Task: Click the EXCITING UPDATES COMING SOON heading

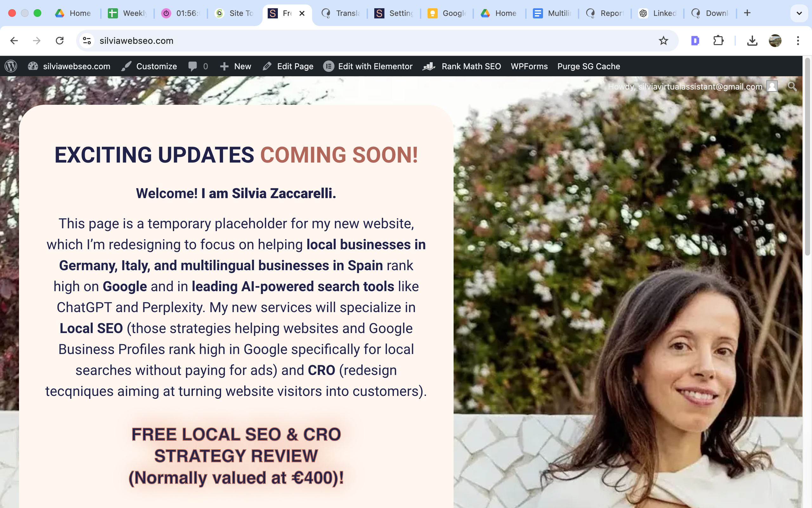Action: pyautogui.click(x=236, y=155)
